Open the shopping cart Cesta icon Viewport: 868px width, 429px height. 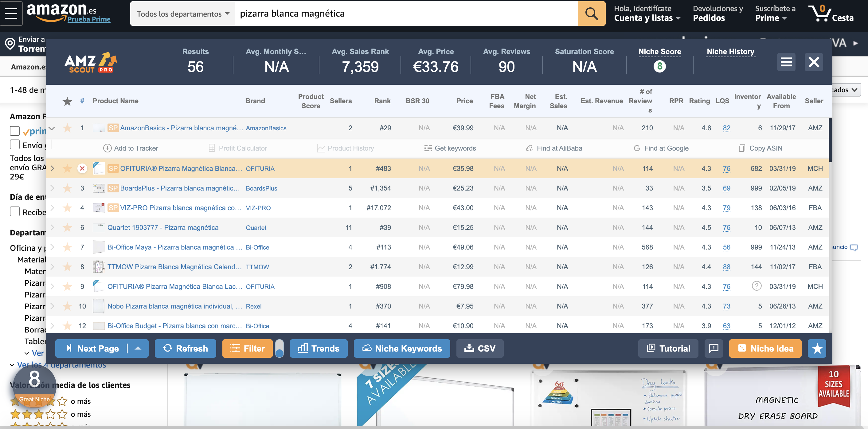(x=831, y=14)
